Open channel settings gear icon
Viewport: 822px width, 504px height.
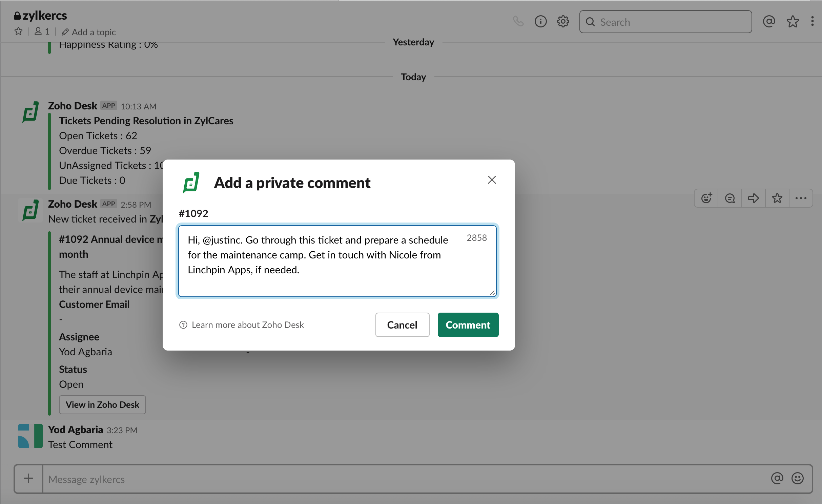[x=563, y=22]
